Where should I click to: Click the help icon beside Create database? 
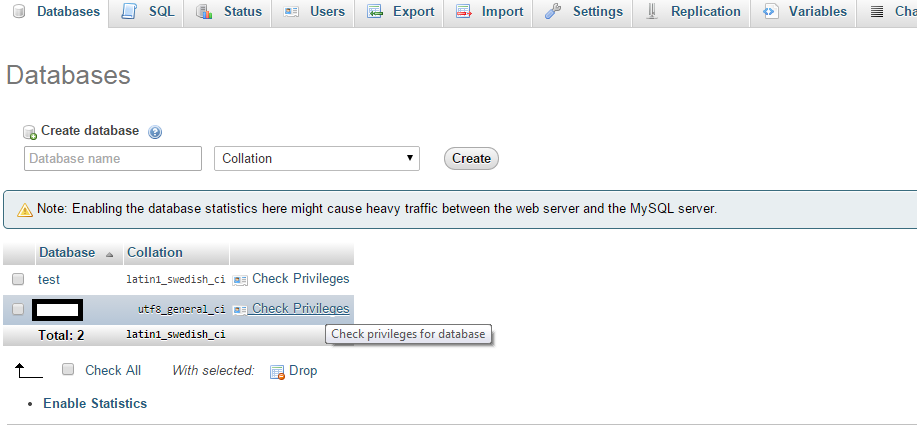coord(154,132)
